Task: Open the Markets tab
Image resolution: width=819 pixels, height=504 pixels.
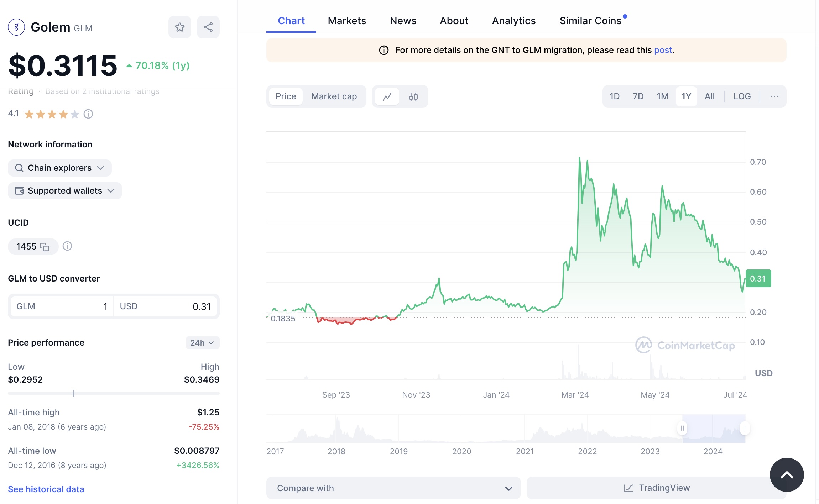Action: pyautogui.click(x=347, y=21)
